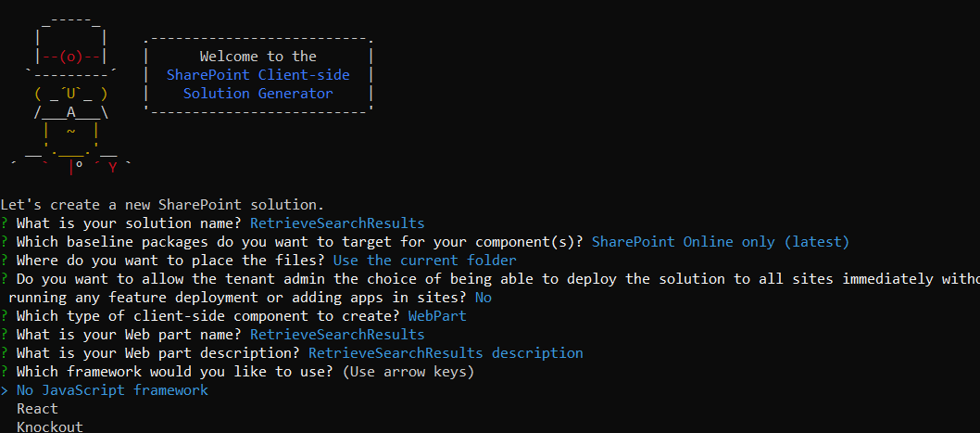This screenshot has width=980, height=433.
Task: Click the 'RetrieveSearchResults description' text
Action: point(446,353)
